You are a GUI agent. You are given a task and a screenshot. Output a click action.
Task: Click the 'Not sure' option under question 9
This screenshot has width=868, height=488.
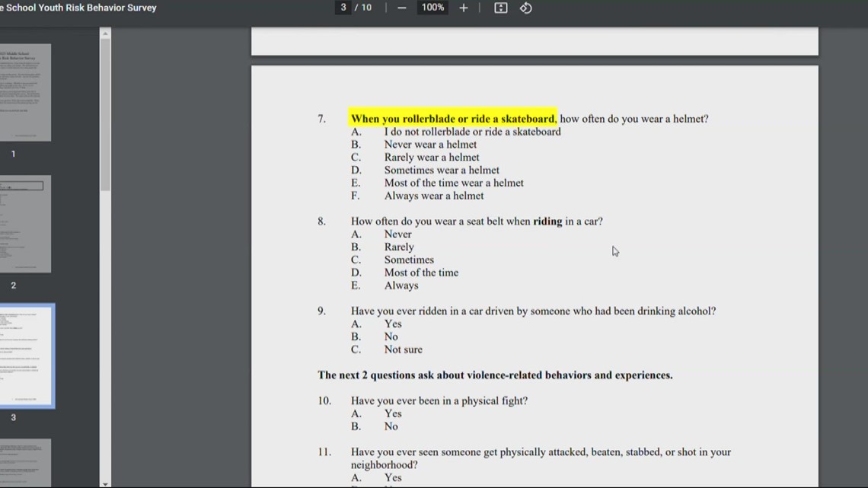pyautogui.click(x=402, y=349)
